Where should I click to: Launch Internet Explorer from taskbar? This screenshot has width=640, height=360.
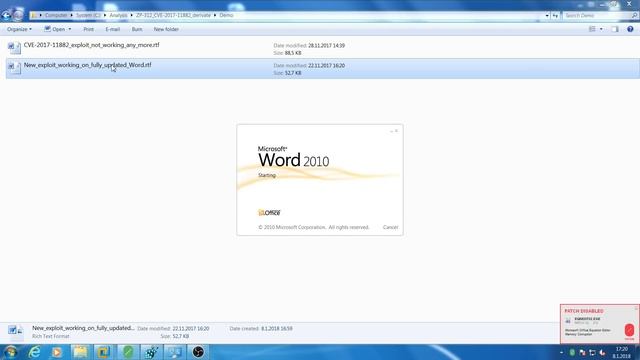pyautogui.click(x=34, y=352)
